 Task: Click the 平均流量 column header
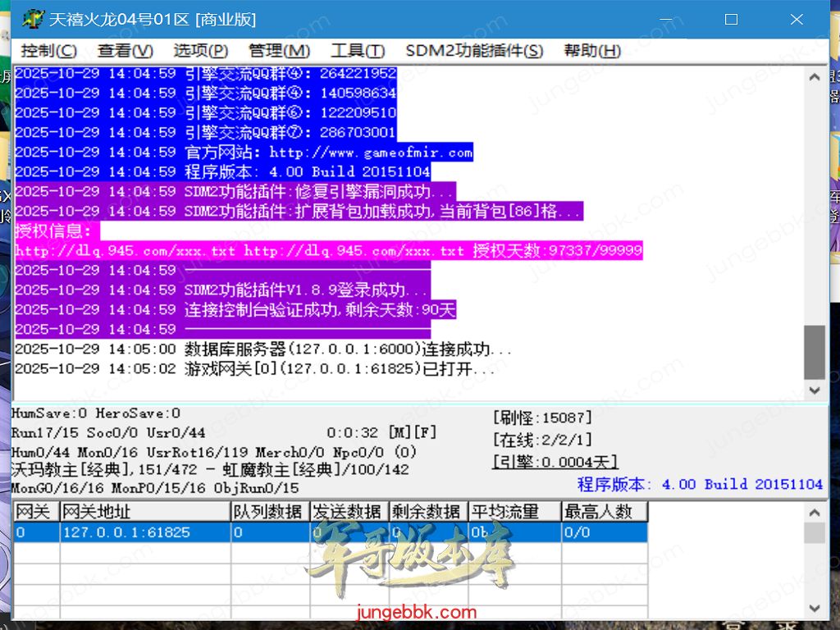click(514, 512)
